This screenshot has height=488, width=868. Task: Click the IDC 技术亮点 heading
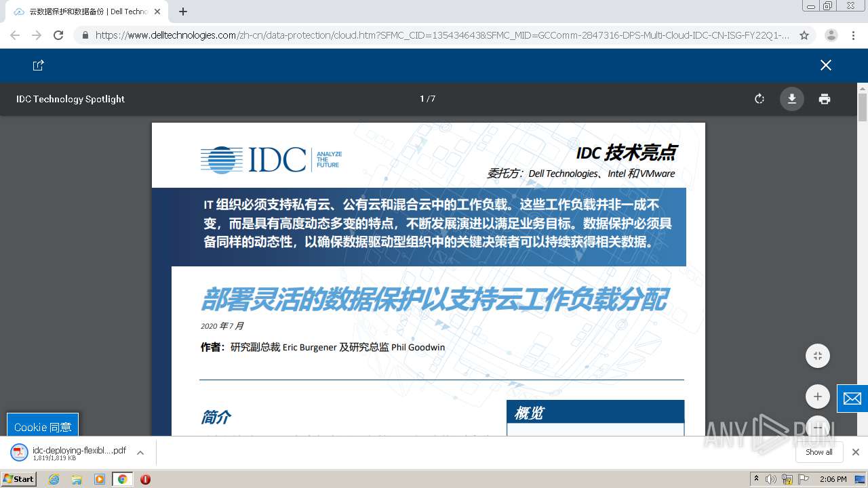pos(626,153)
